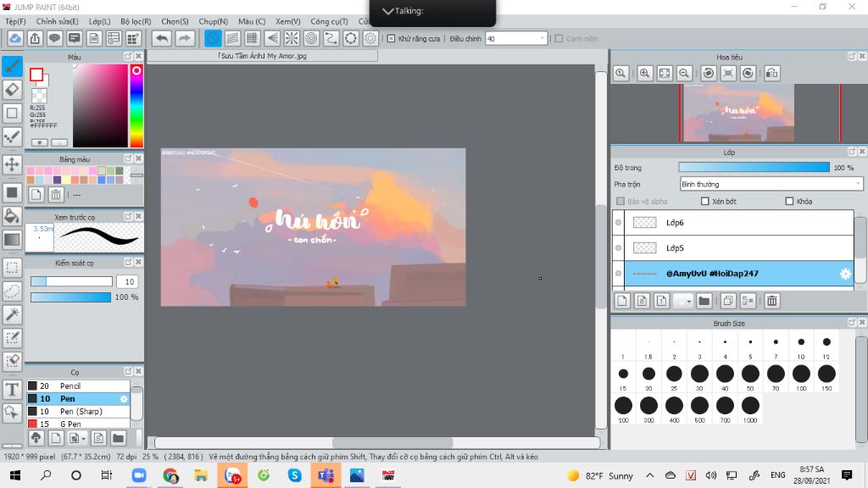868x488 pixels.
Task: Select the Move tool
Action: pos(12,164)
